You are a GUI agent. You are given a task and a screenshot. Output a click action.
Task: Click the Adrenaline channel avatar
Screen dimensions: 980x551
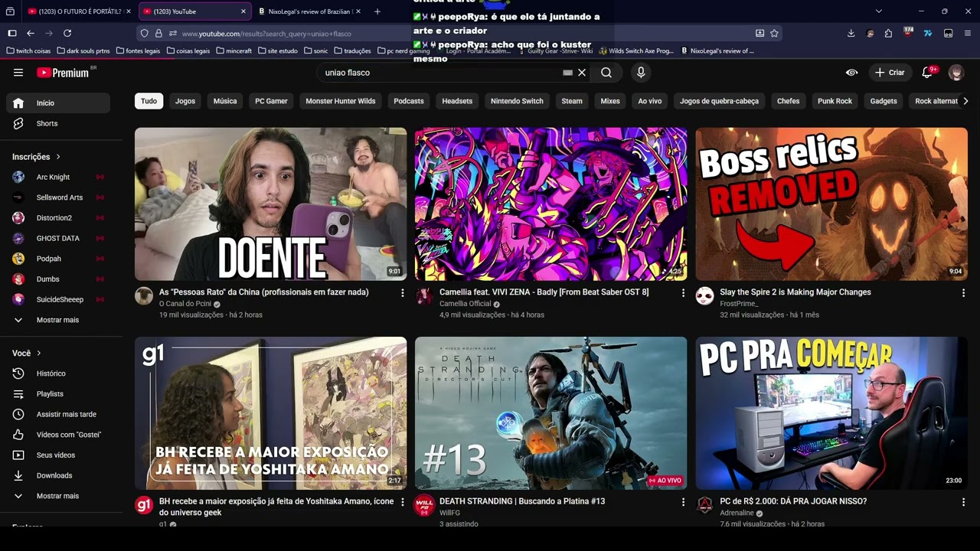[x=704, y=505]
